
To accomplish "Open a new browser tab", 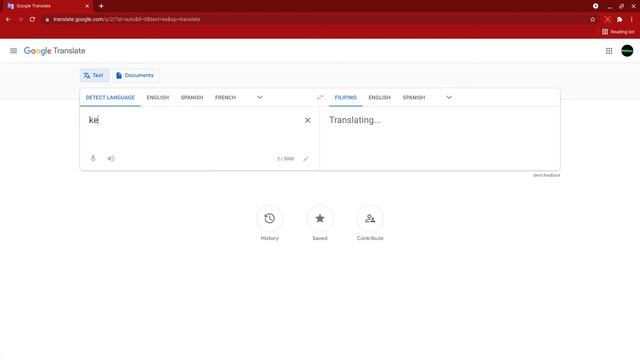I will click(101, 6).
